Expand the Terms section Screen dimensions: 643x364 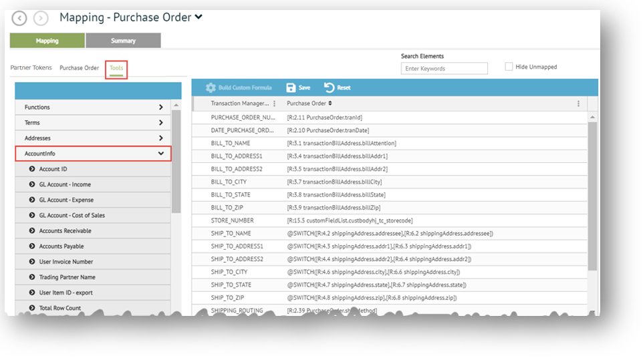click(x=161, y=123)
